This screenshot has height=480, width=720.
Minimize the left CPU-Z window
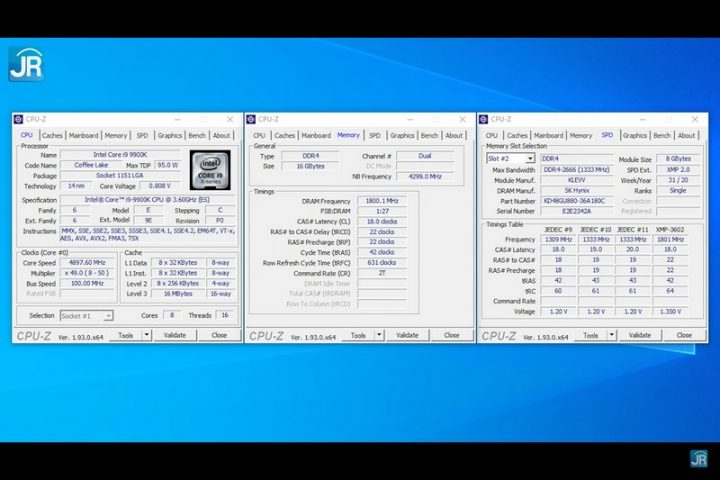(x=177, y=119)
